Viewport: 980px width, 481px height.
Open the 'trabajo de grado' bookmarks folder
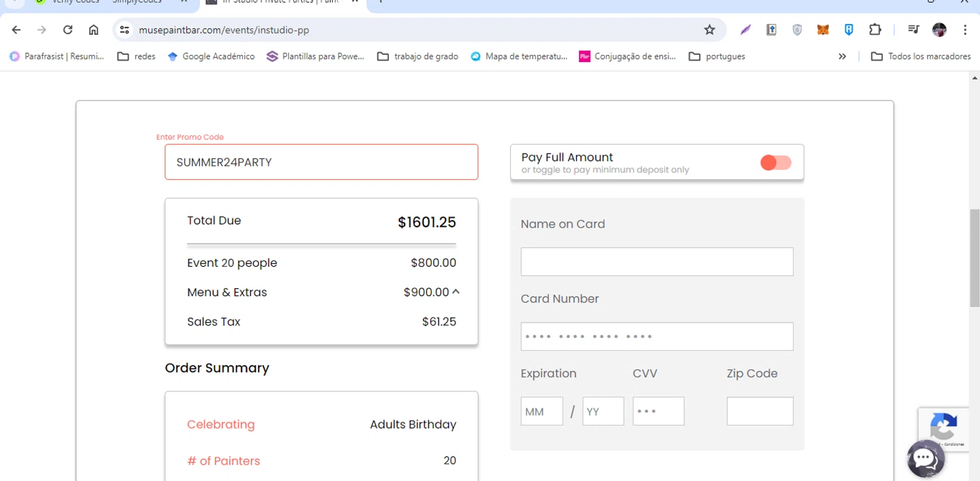tap(417, 57)
